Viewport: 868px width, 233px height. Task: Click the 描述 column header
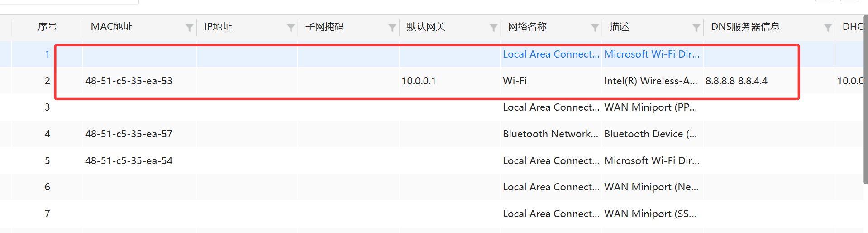[x=619, y=27]
